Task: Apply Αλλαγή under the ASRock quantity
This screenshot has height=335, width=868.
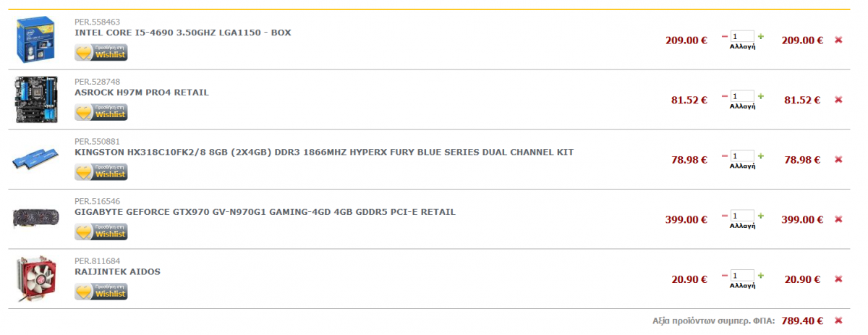Action: 742,106
